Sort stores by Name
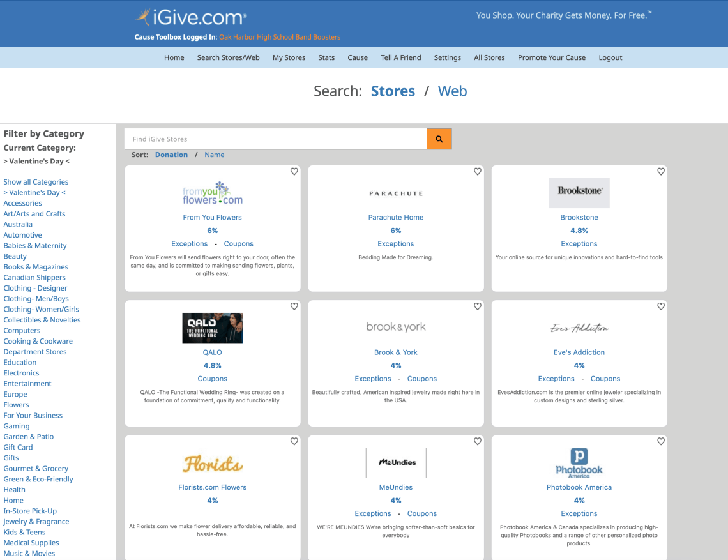Screen dimensions: 728x560 pyautogui.click(x=214, y=155)
